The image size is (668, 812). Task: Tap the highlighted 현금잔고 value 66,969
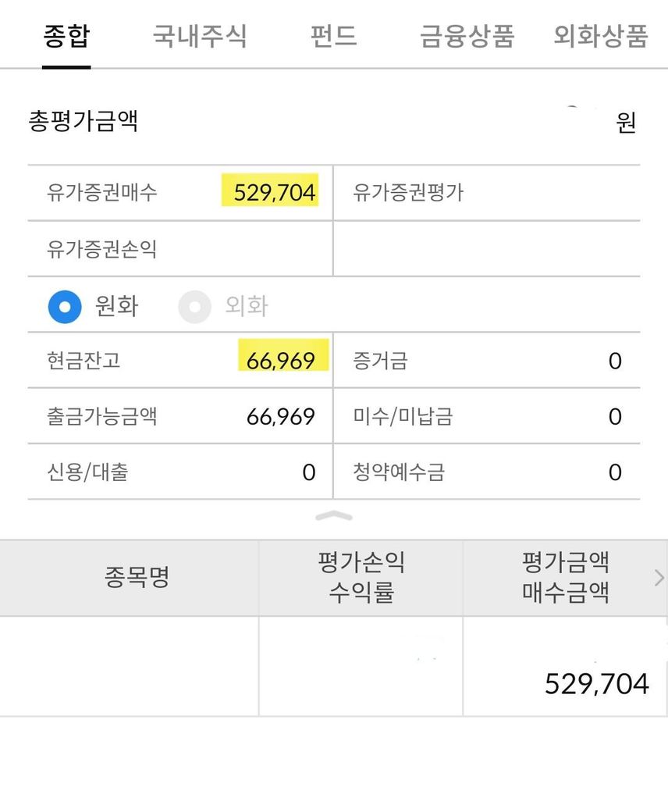281,361
